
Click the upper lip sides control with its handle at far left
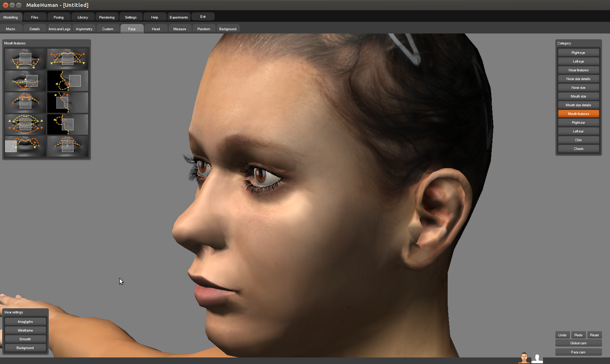point(25,146)
